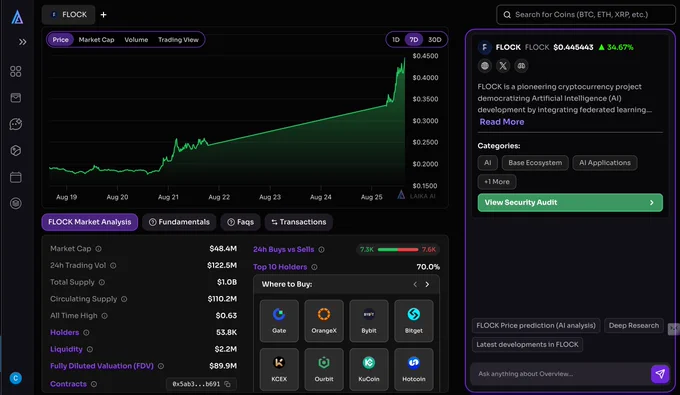Screen dimensions: 680x395
Task: Open the inbox mail icon in sidebar
Action: coord(16,98)
